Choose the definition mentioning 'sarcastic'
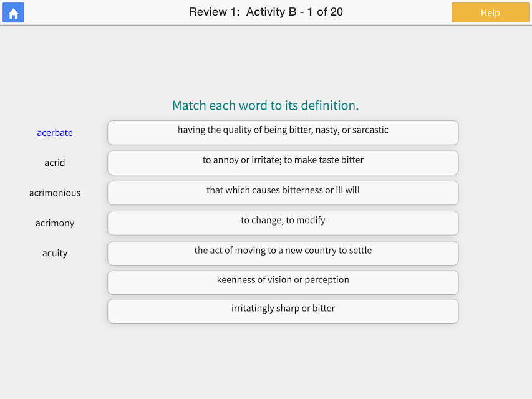 [283, 133]
